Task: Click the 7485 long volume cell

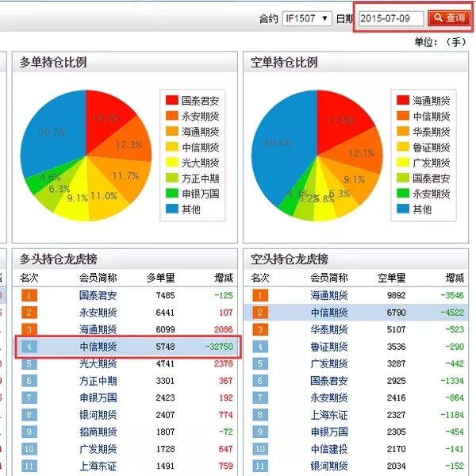Action: [x=166, y=295]
